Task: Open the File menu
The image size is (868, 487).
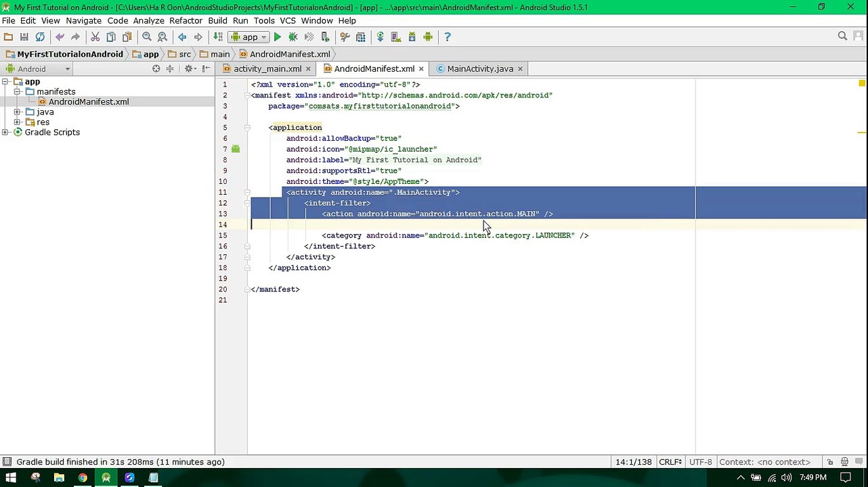Action: (x=9, y=21)
